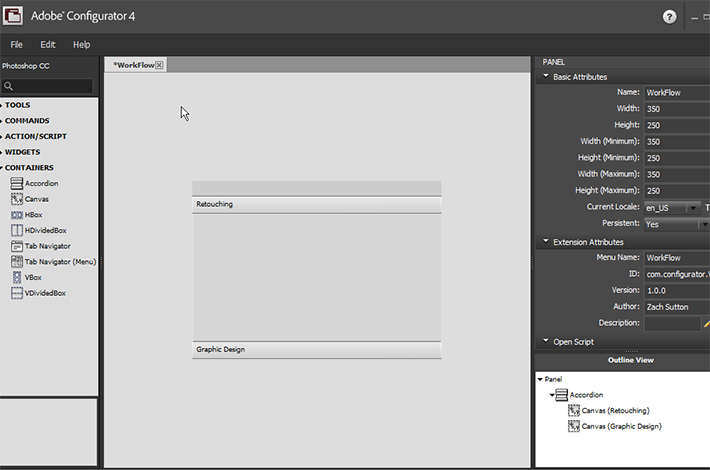Collapse the Panel node in Outline View
The width and height of the screenshot is (710, 470).
540,379
